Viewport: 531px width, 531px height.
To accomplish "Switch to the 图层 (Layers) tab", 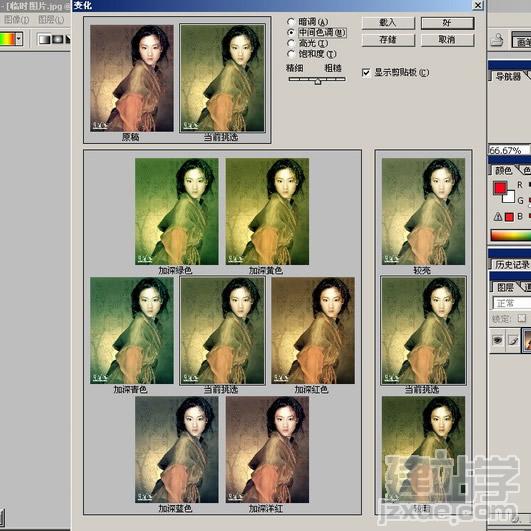I will click(x=505, y=288).
